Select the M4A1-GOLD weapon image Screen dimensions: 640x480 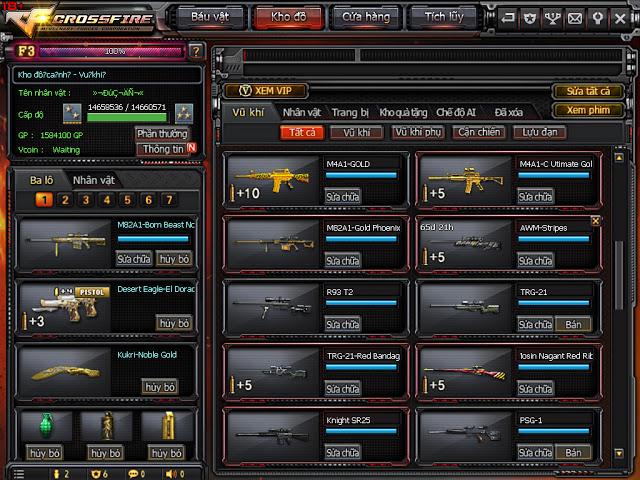(273, 180)
